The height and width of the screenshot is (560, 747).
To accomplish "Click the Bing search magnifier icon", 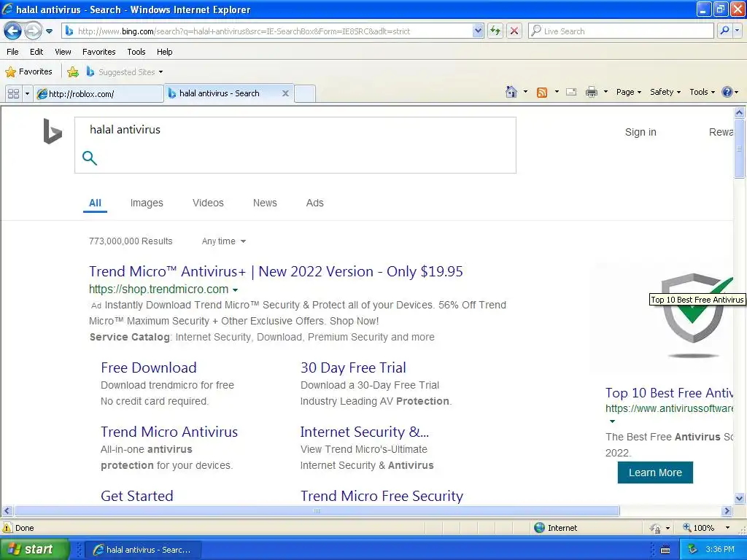I will pyautogui.click(x=90, y=158).
